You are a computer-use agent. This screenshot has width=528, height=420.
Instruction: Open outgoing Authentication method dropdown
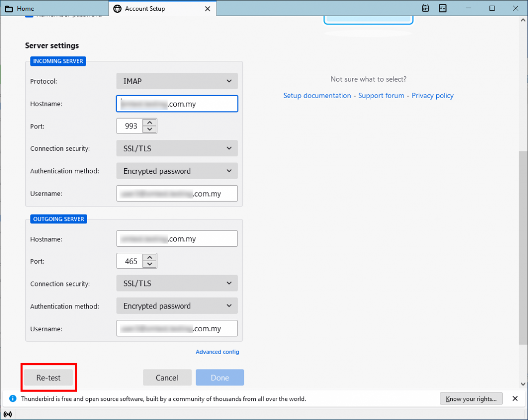177,306
